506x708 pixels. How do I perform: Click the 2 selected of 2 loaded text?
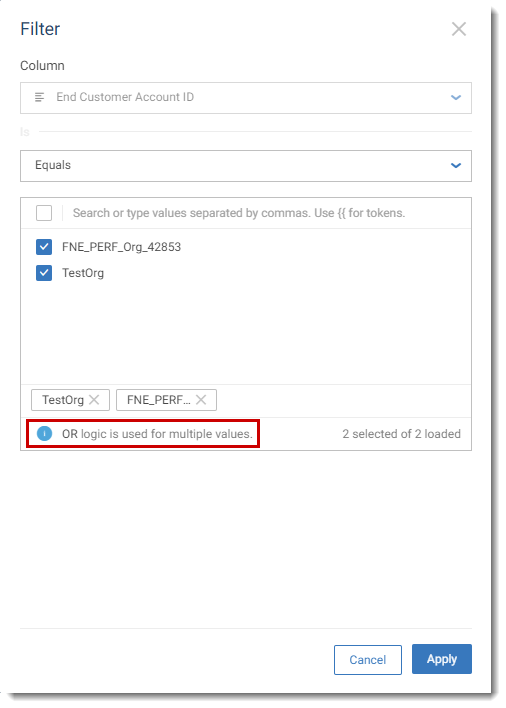pyautogui.click(x=401, y=434)
